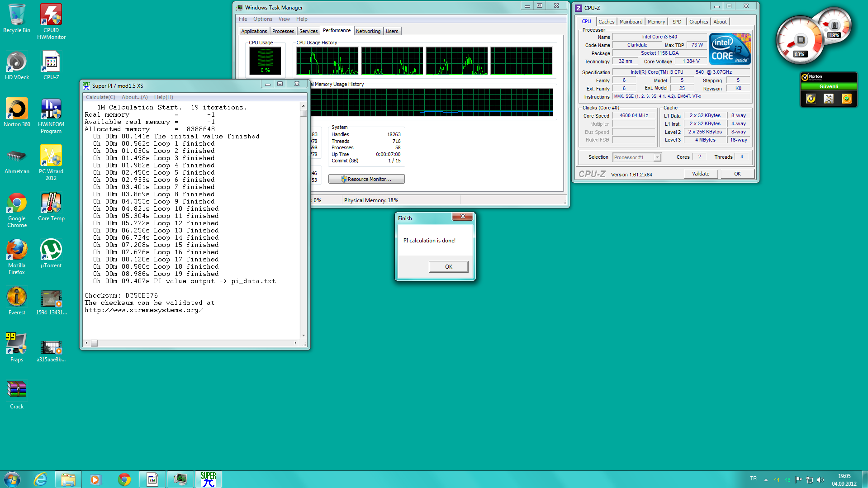Launch Google Chrome from the desktop icon
868x488 pixels.
17,210
